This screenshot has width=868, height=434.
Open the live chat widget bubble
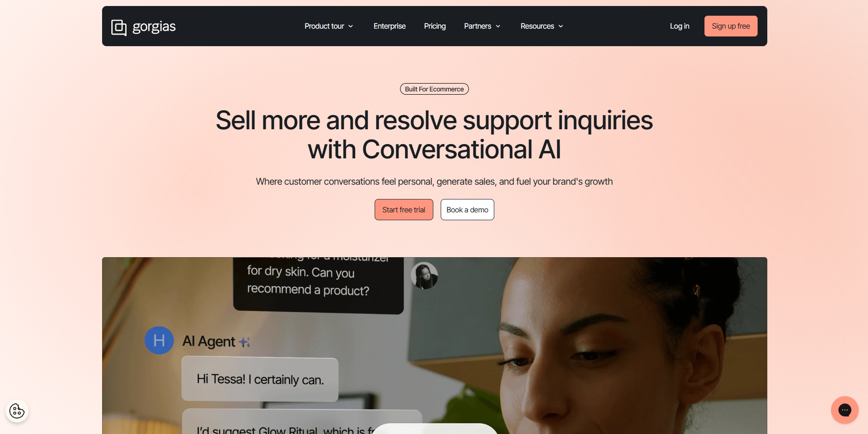tap(844, 410)
